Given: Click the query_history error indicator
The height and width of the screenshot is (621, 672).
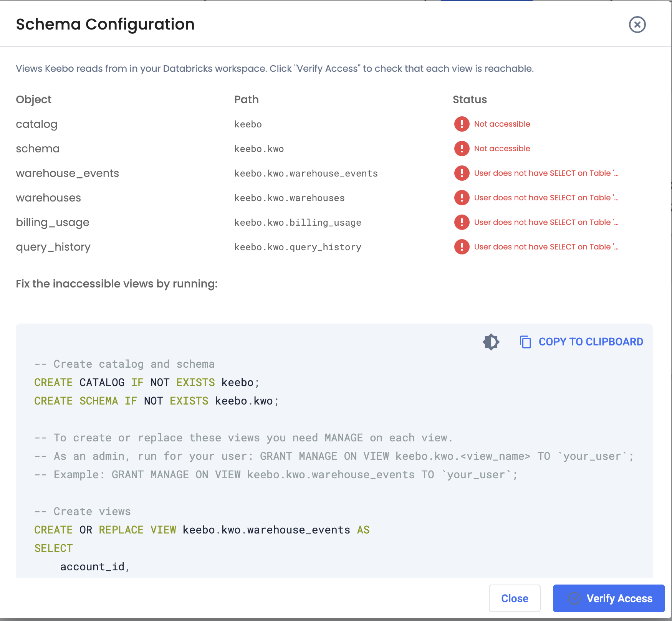Looking at the screenshot, I should [x=461, y=247].
